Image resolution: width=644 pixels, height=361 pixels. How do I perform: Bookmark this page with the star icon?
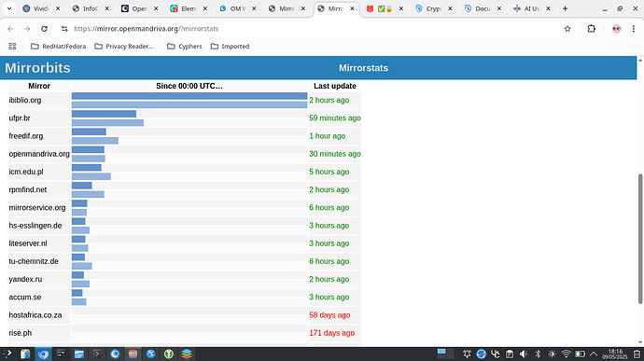tap(567, 29)
